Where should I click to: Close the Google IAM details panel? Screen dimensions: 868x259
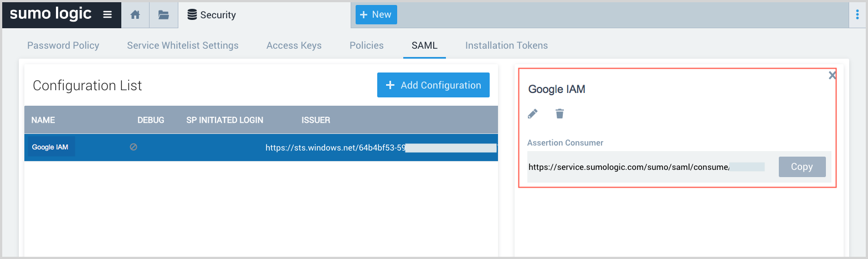click(832, 76)
